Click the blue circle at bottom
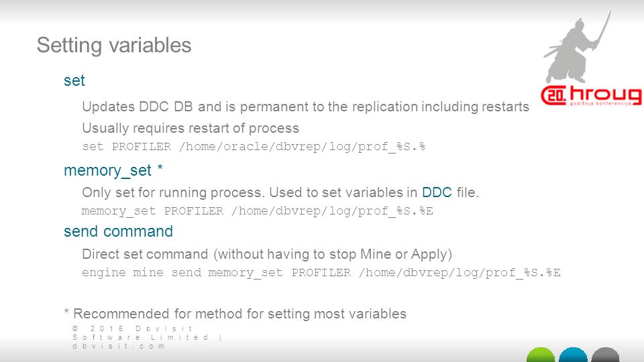This screenshot has width=644, height=362. point(573,355)
